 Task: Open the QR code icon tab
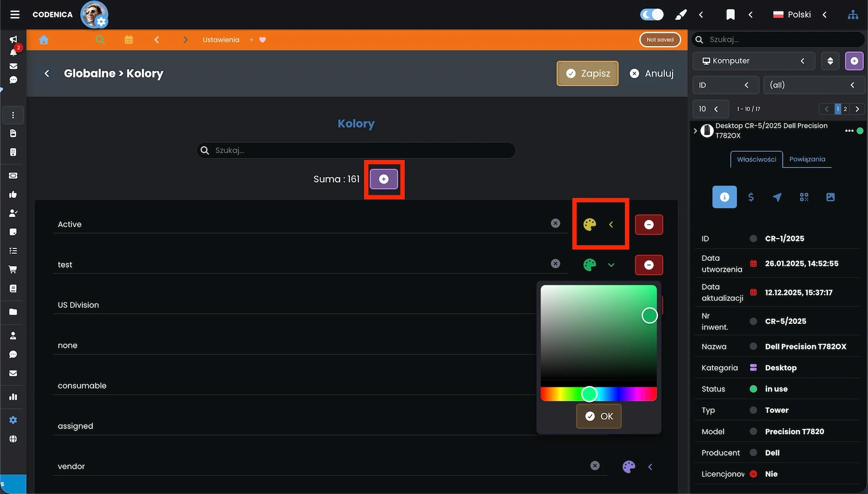click(804, 197)
